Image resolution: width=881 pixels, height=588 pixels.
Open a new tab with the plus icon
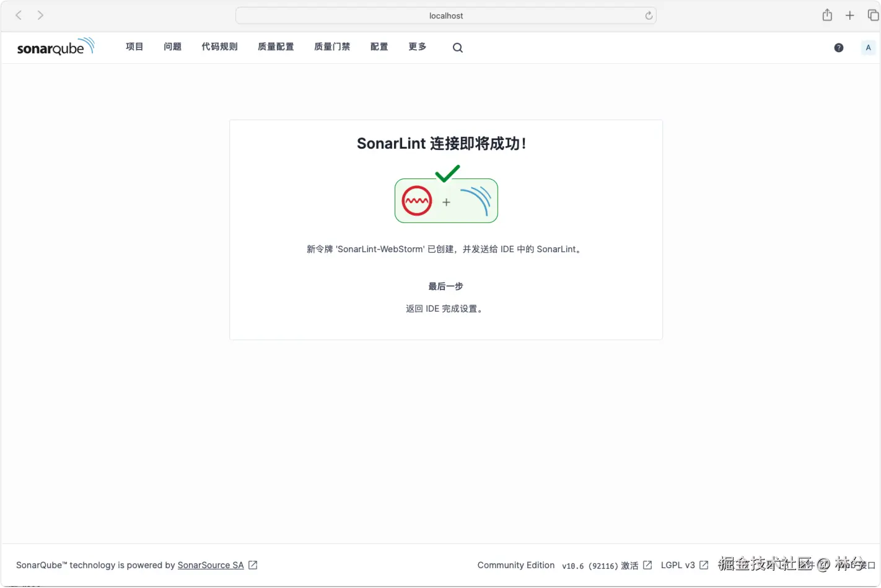tap(850, 15)
